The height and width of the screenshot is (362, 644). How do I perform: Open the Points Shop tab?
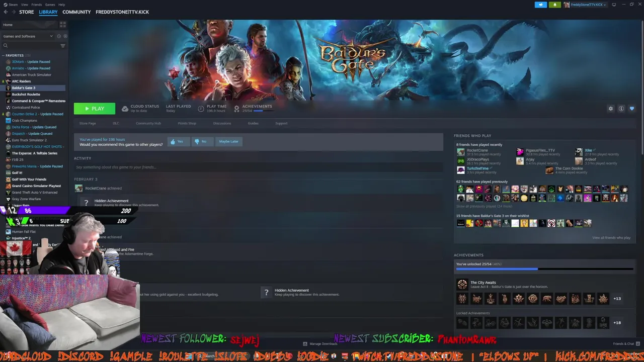point(187,123)
